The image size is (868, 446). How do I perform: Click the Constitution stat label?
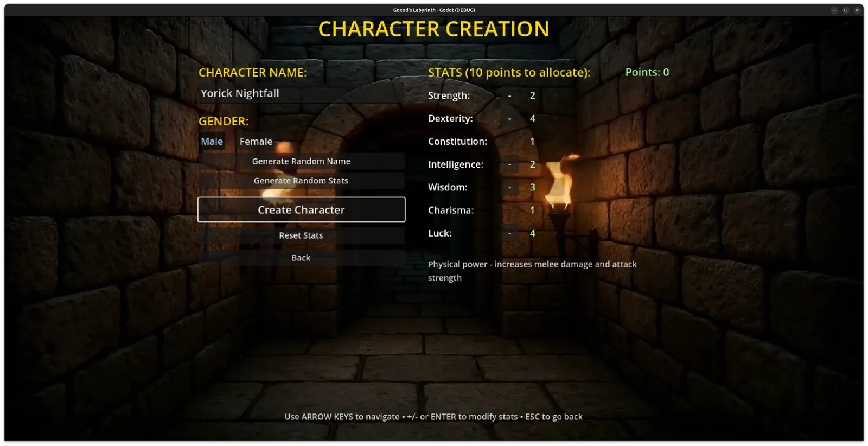click(457, 142)
